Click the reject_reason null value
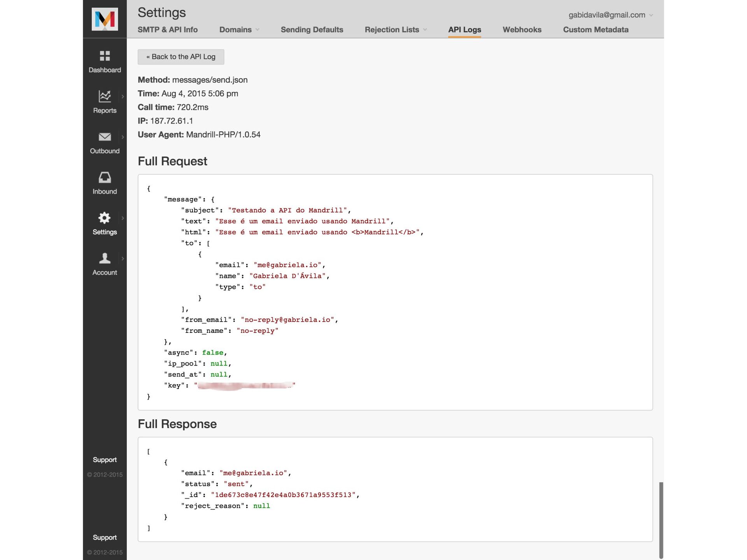 [261, 506]
